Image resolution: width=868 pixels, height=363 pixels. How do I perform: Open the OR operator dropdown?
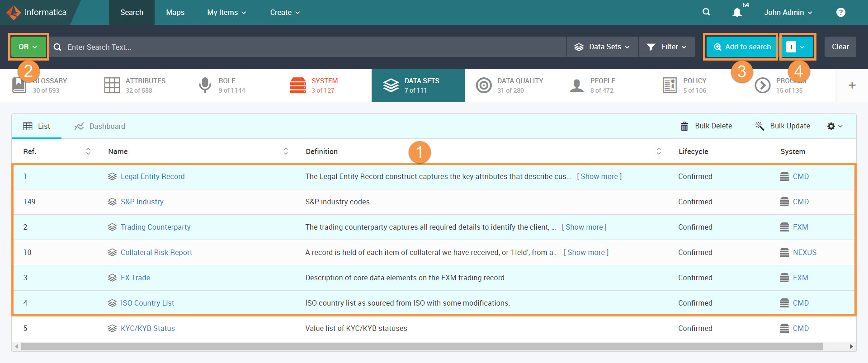(28, 47)
